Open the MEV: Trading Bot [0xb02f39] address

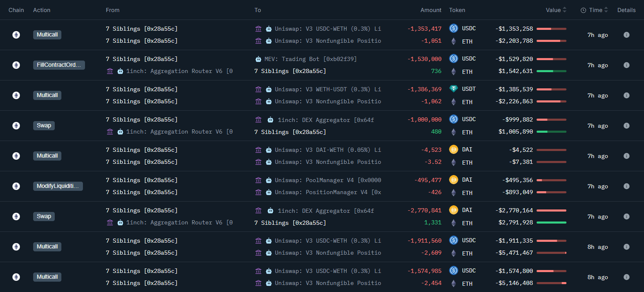point(310,59)
